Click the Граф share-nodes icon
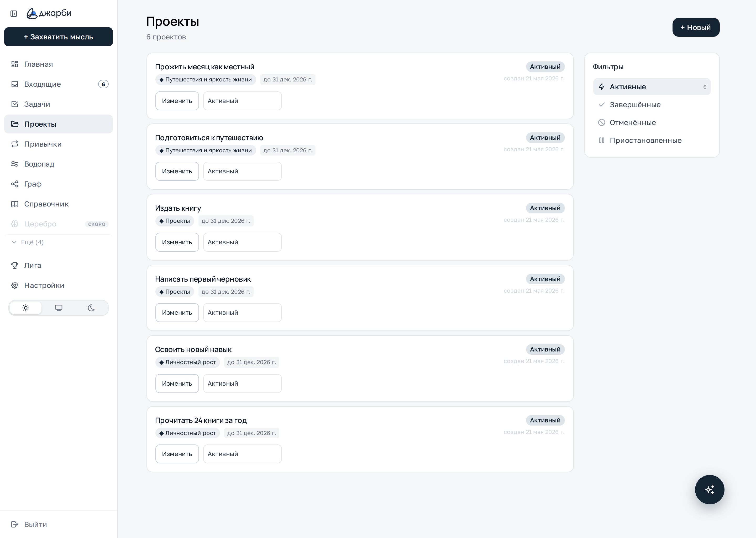This screenshot has width=756, height=538. tap(14, 184)
